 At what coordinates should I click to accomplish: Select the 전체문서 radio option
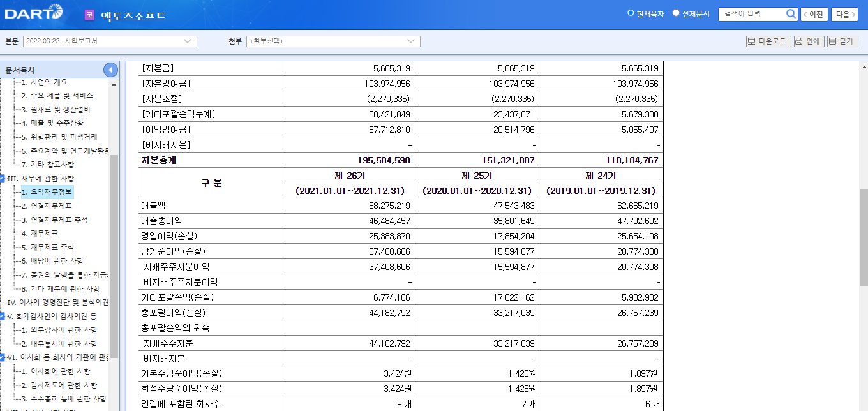click(x=676, y=13)
